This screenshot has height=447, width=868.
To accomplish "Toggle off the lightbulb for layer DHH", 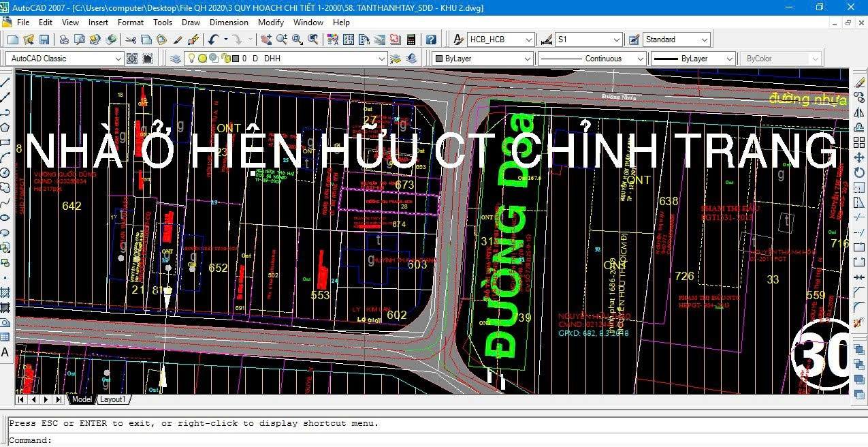I will 192,58.
